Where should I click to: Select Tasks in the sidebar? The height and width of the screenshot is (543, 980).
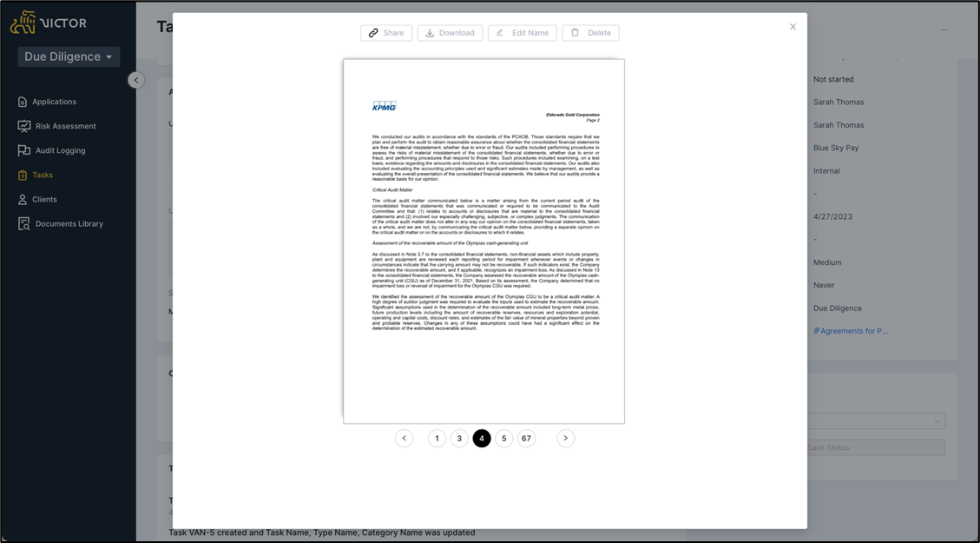coord(43,175)
